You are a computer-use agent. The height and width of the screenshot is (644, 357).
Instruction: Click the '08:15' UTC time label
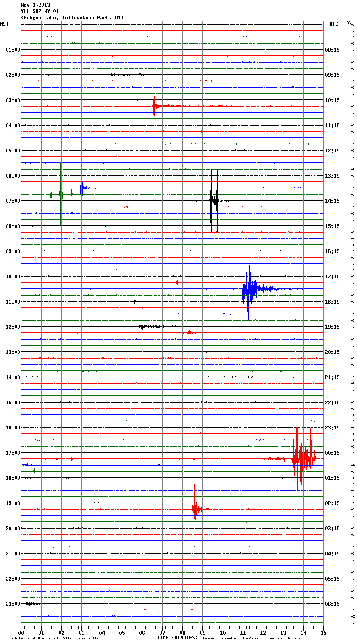[332, 50]
